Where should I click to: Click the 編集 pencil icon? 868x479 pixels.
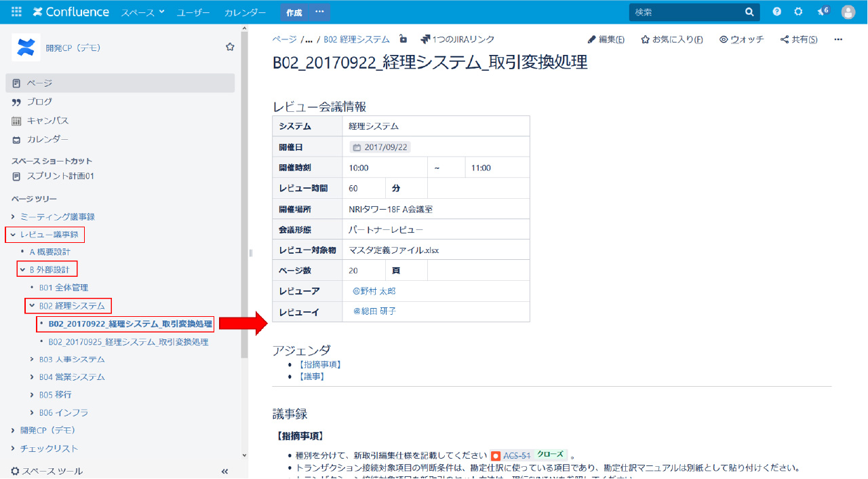point(591,39)
